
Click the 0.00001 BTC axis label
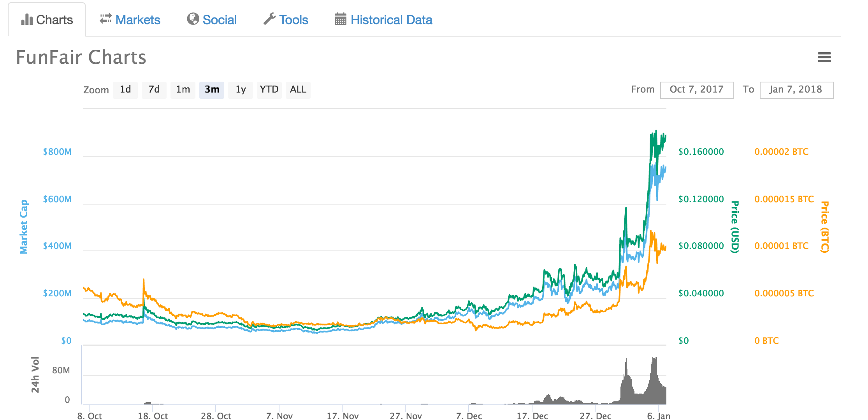click(x=782, y=246)
